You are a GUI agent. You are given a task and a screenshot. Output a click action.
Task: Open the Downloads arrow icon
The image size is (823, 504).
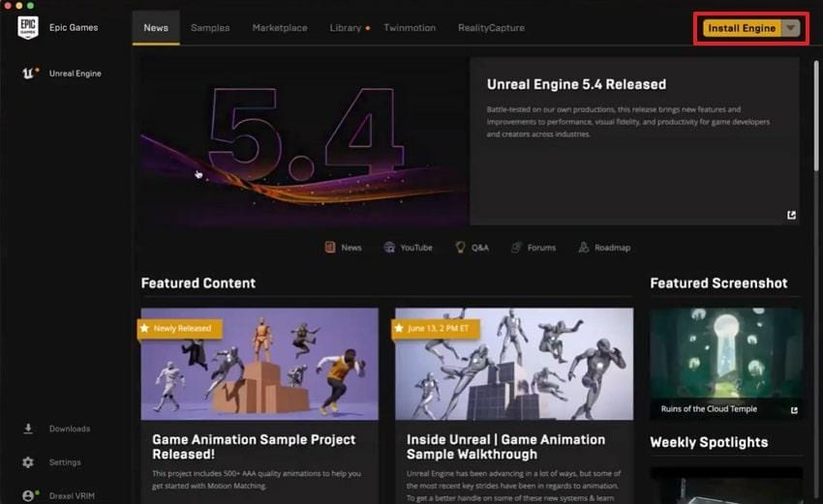[x=28, y=429]
